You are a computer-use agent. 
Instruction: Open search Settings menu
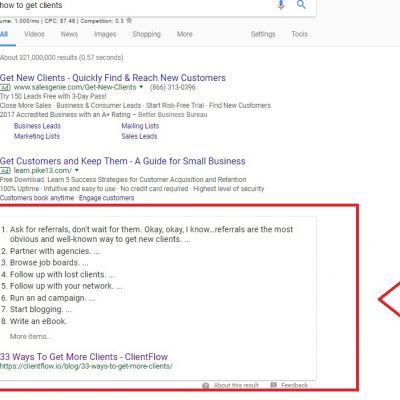click(x=263, y=34)
